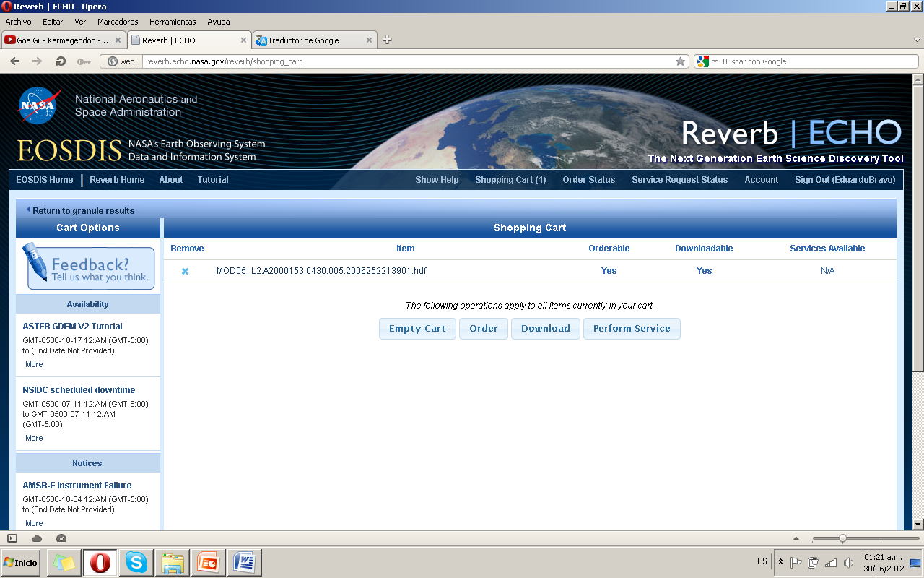Open the Feedback banner image

click(x=88, y=267)
